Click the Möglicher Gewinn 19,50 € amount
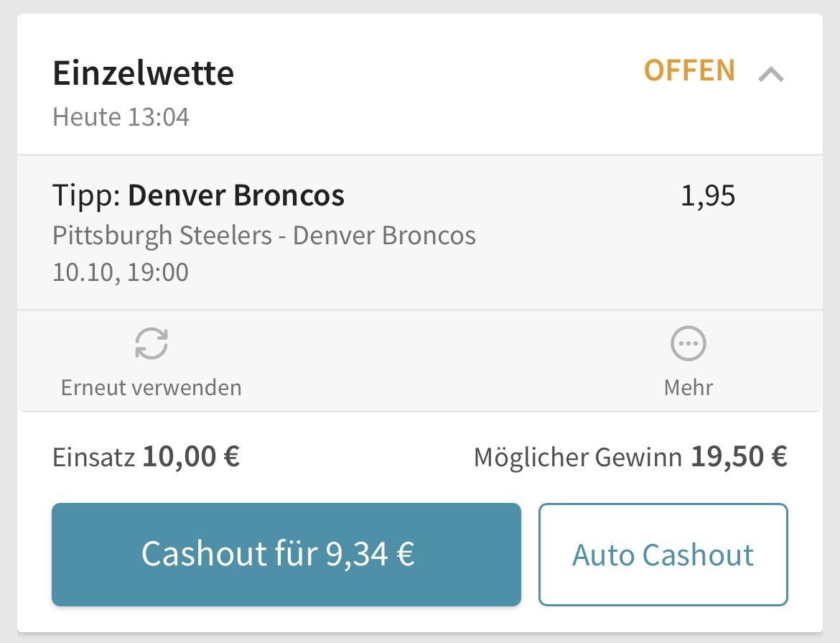840x643 pixels. tap(630, 457)
